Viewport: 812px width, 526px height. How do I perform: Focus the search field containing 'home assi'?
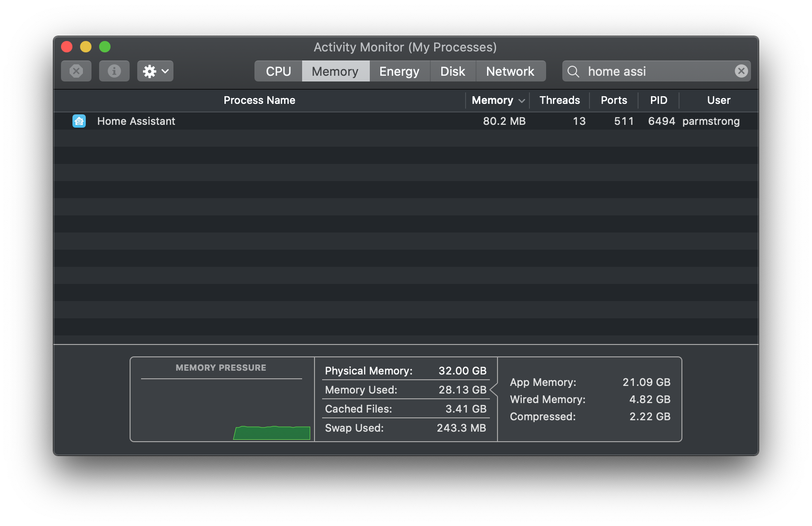[x=657, y=71]
